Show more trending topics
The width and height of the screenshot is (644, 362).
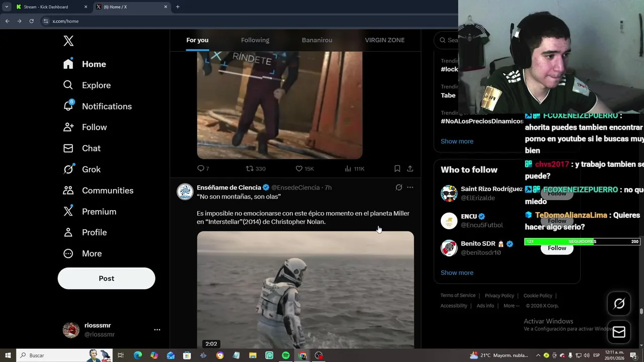point(457,141)
